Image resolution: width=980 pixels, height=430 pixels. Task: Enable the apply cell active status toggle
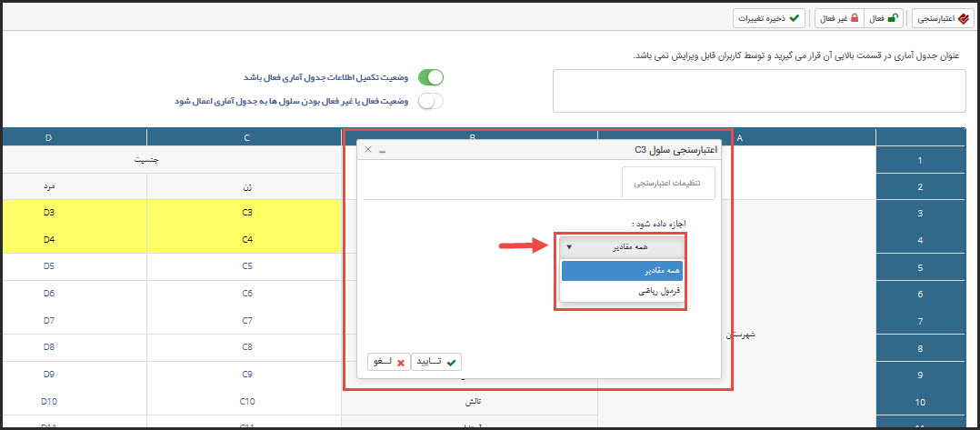(430, 101)
